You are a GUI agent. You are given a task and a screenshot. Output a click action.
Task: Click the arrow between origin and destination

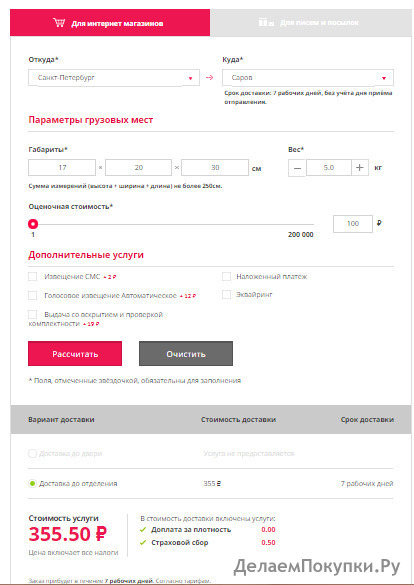click(x=210, y=78)
